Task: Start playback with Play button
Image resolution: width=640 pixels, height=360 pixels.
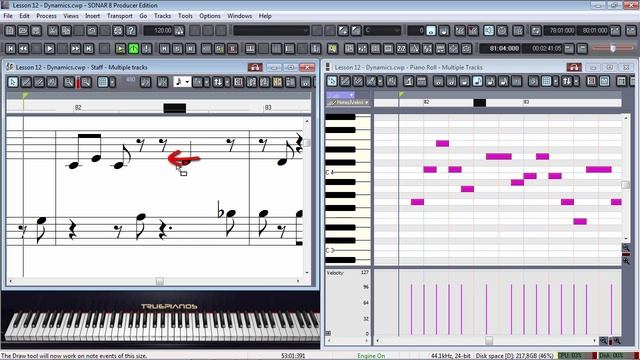Action: click(x=49, y=49)
